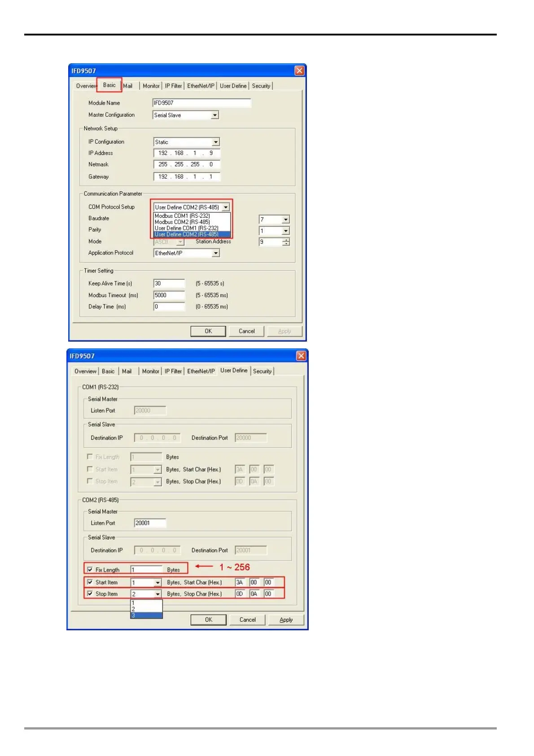The height and width of the screenshot is (756, 534).
Task: Click Delay Time input field
Action: 169,307
